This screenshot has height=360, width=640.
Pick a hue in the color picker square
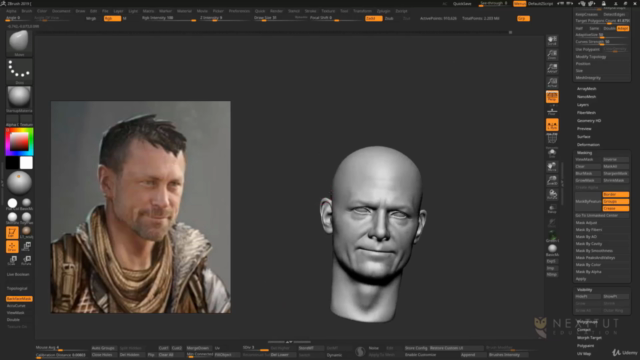click(x=19, y=142)
